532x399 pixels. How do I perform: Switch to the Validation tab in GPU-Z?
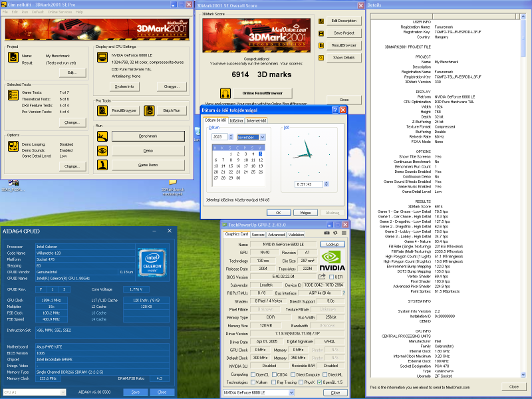[296, 235]
